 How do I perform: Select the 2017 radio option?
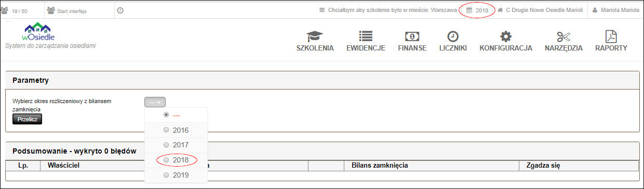click(x=166, y=145)
